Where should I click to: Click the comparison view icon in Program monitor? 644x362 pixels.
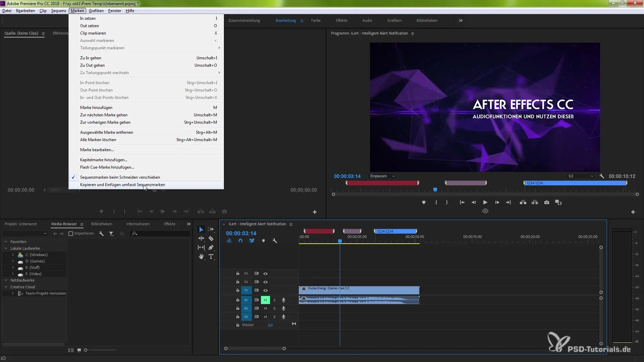pos(558,202)
